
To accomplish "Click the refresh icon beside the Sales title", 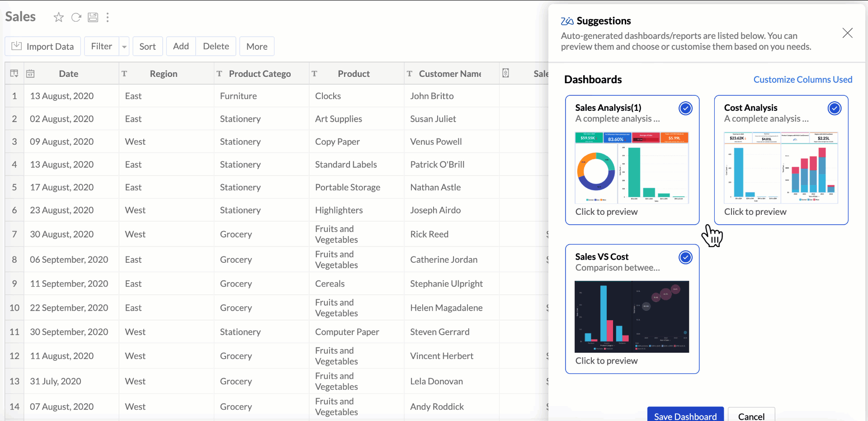I will pos(76,18).
